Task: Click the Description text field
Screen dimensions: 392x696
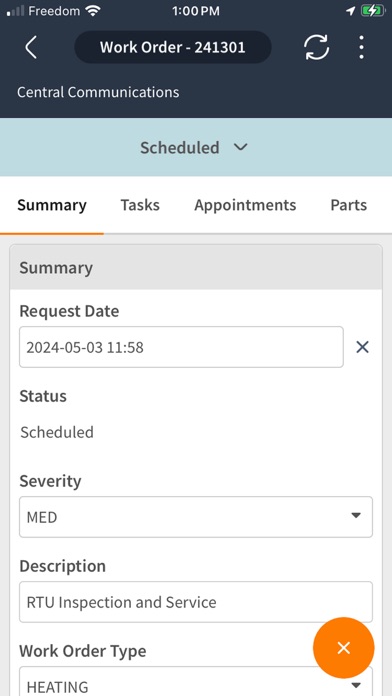Action: [x=196, y=602]
